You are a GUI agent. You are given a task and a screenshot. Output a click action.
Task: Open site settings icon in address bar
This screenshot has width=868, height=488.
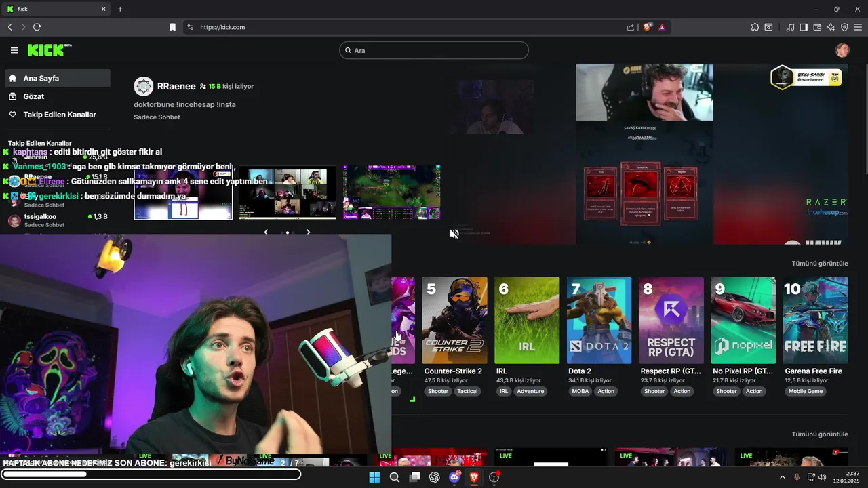(190, 27)
